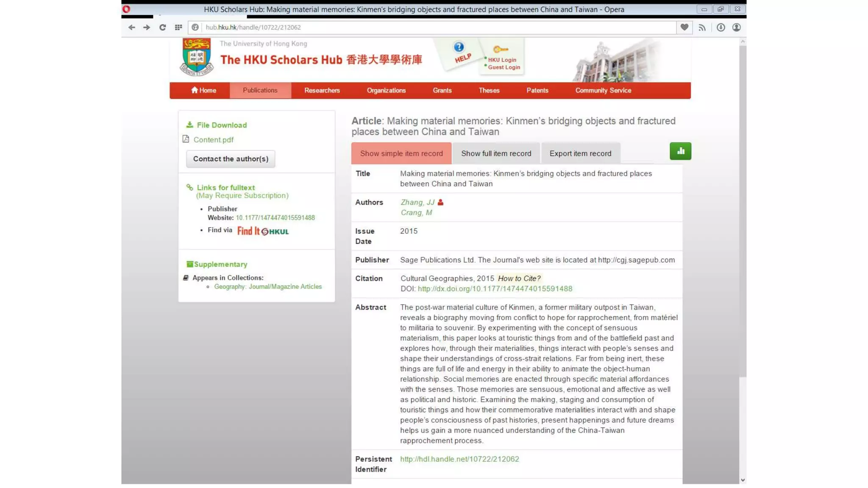868x488 pixels.
Task: Reload the page with refresh icon
Action: (x=162, y=28)
